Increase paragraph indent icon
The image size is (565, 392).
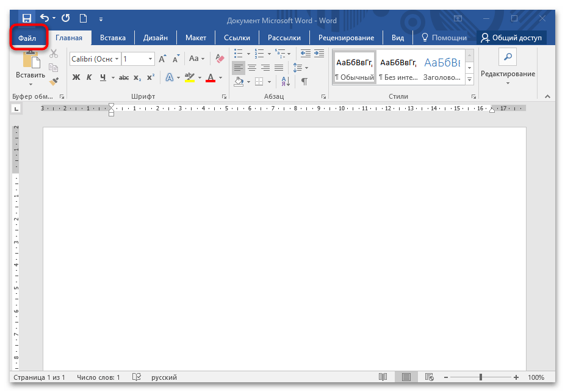tap(319, 54)
